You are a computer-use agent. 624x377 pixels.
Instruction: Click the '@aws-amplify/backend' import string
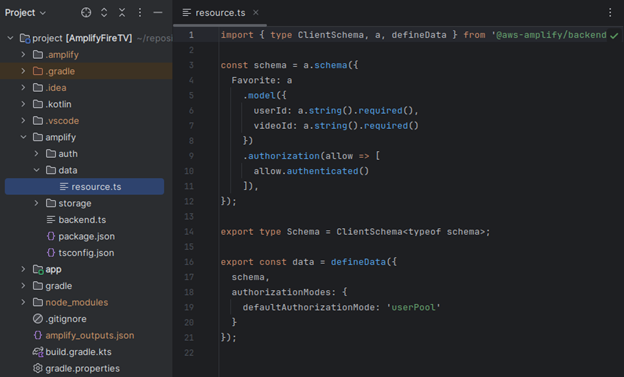[549, 35]
